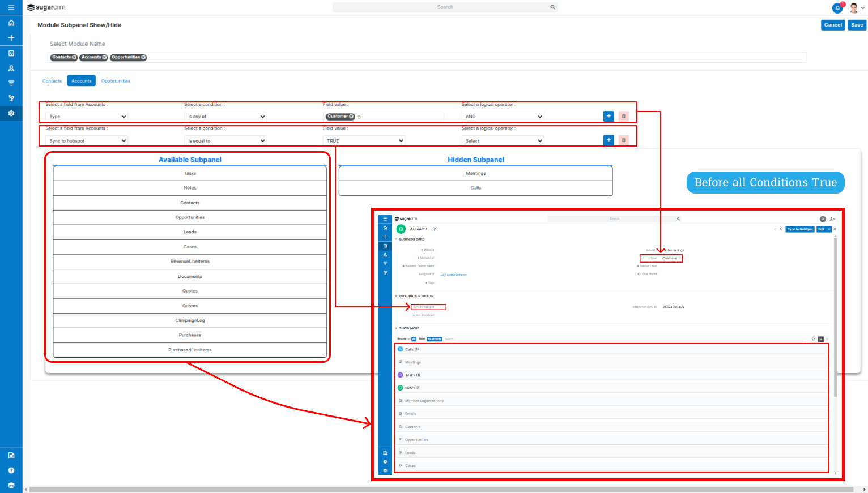The height and width of the screenshot is (493, 868).
Task: Remove the Opportunities module tag
Action: tap(143, 57)
